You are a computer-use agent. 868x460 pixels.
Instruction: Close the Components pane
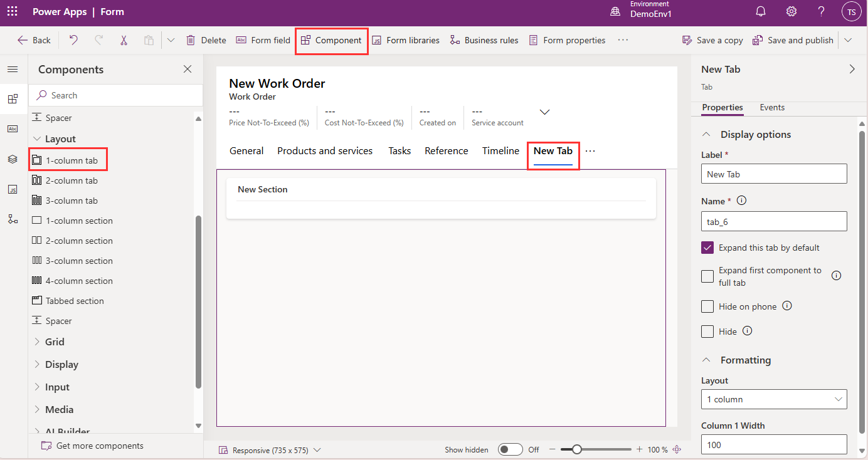[188, 70]
